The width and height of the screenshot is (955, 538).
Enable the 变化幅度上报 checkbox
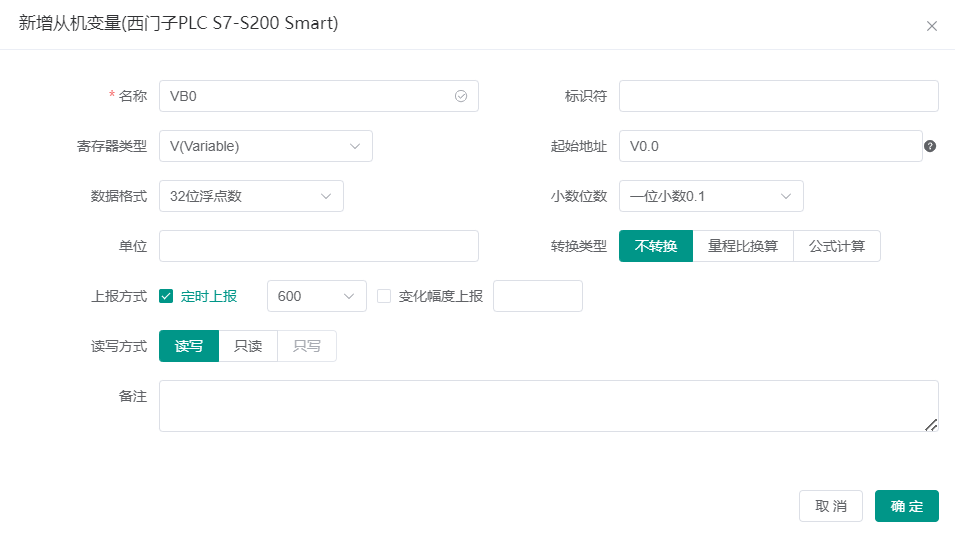point(384,296)
